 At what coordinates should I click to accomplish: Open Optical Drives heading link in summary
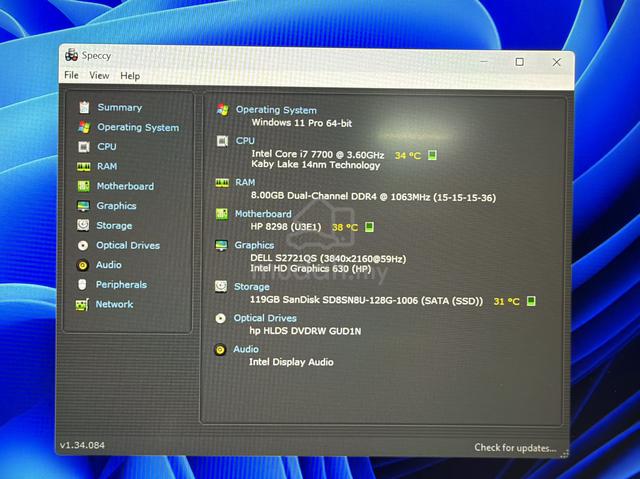[x=265, y=318]
